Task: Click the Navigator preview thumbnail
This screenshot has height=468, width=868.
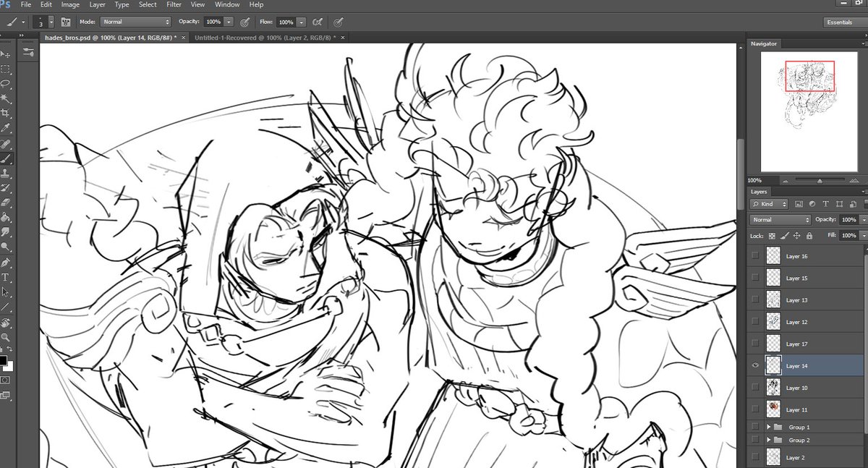Action: pyautogui.click(x=809, y=112)
